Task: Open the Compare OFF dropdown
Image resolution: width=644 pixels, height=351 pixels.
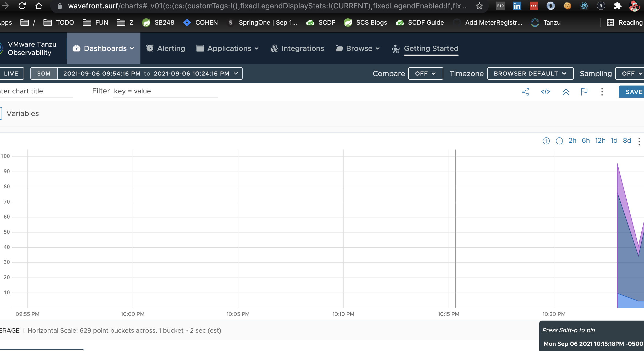Action: pos(425,73)
